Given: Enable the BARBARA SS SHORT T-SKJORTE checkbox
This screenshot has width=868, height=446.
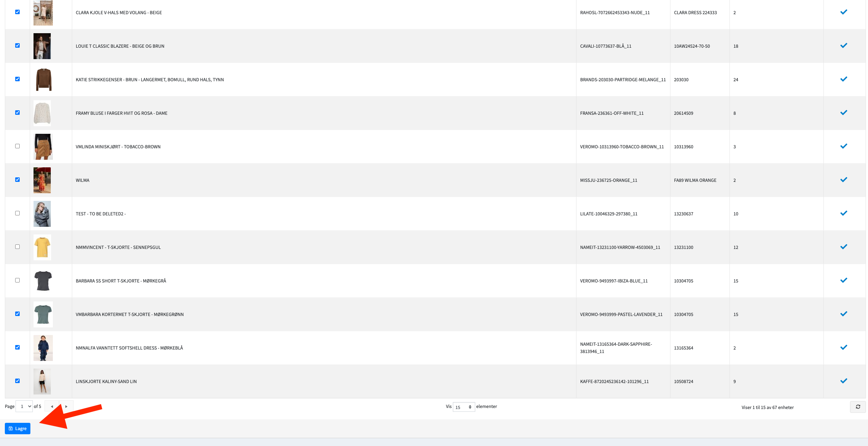Looking at the screenshot, I should pos(17,280).
